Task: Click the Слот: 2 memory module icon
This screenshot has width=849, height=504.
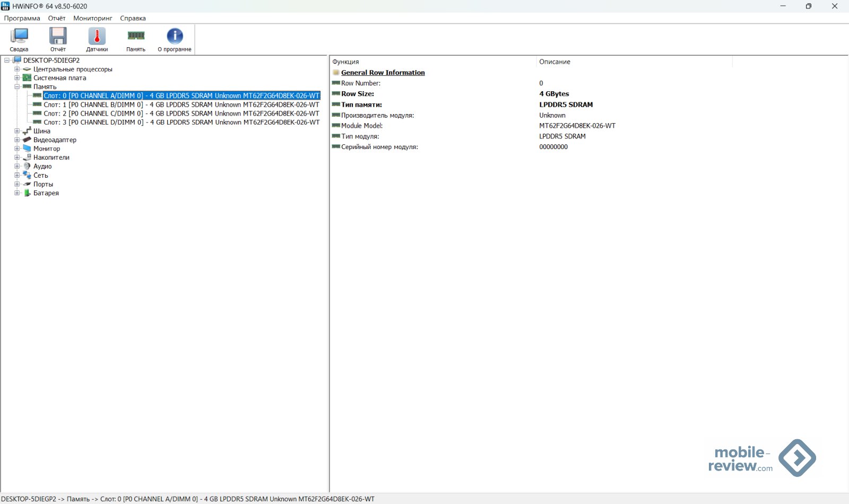Action: 37,113
